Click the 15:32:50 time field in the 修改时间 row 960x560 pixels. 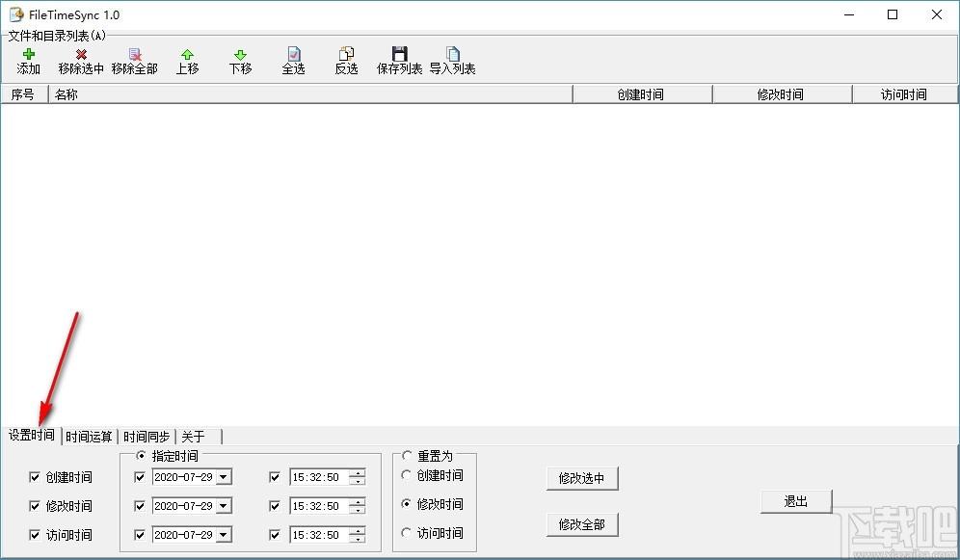point(320,505)
